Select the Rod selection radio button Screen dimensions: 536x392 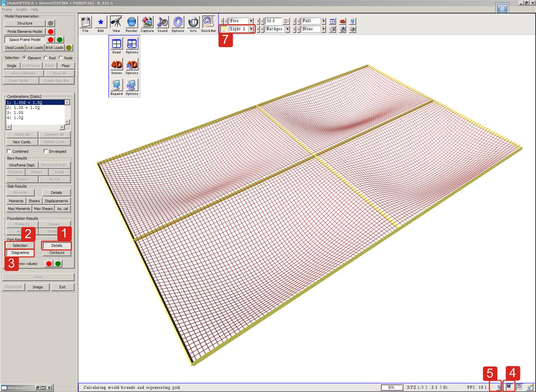tap(46, 58)
